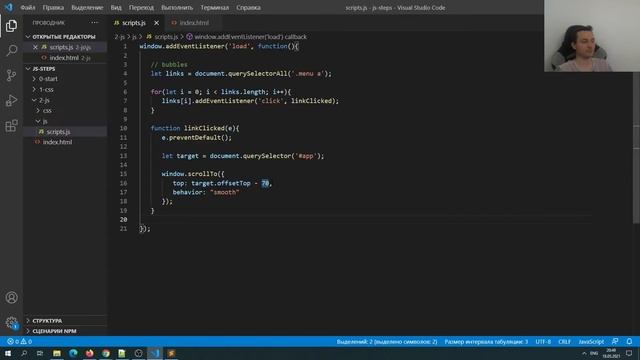Launch Firefox from the taskbar
The image size is (640, 360).
[x=89, y=353]
